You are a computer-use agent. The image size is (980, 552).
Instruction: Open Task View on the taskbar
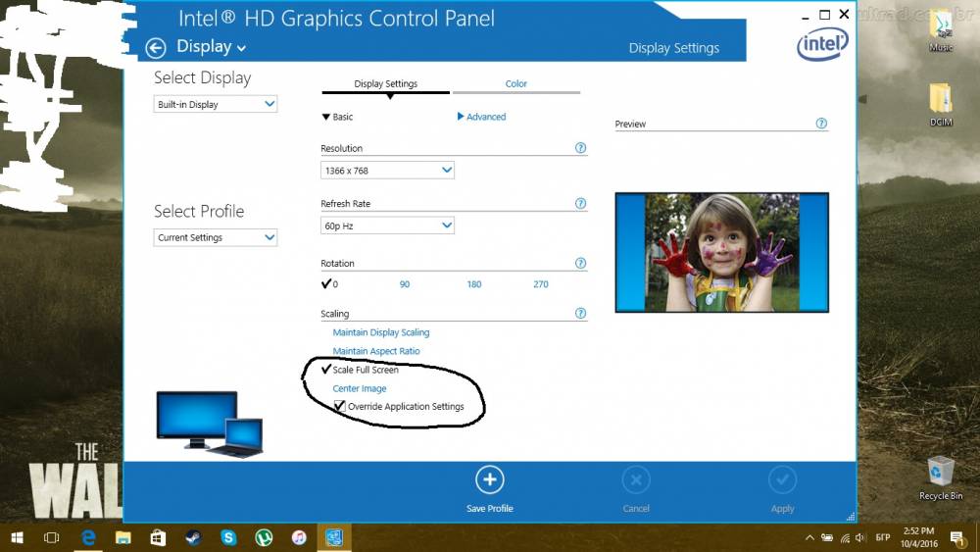[52, 537]
